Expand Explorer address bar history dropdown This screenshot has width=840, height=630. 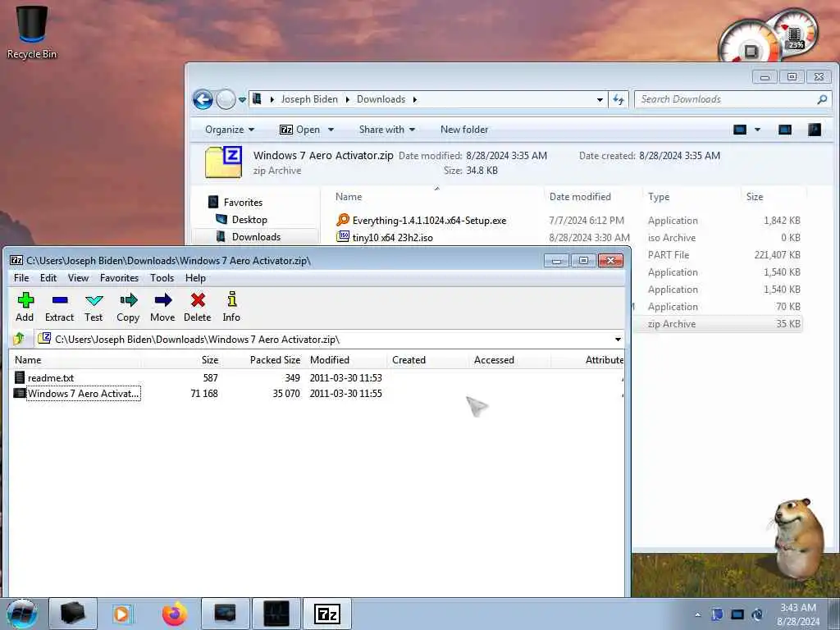(x=600, y=99)
